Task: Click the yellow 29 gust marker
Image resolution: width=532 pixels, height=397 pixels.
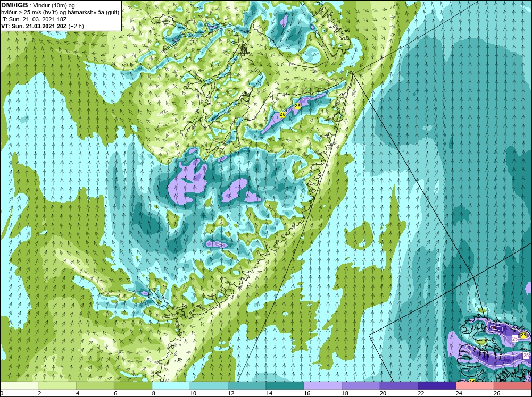Action: tap(523, 335)
